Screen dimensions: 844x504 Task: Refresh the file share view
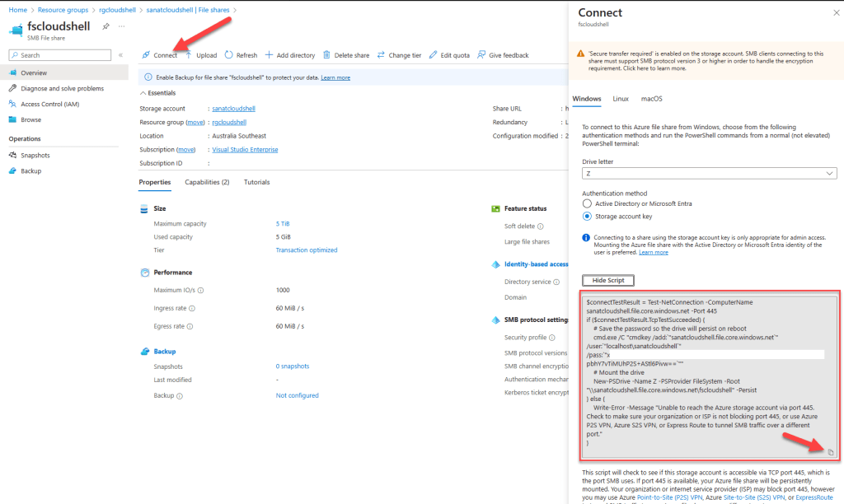pos(240,54)
